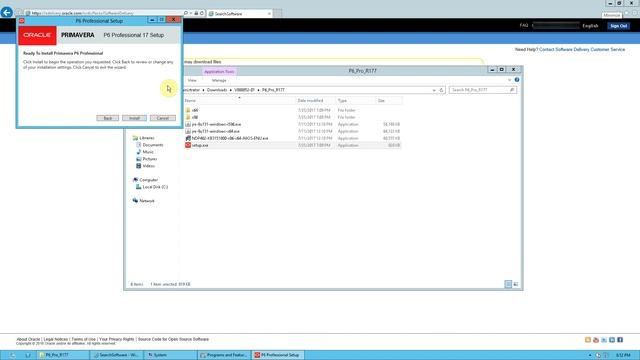The width and height of the screenshot is (640, 360).
Task: Select the setup.exe file icon
Action: point(188,145)
